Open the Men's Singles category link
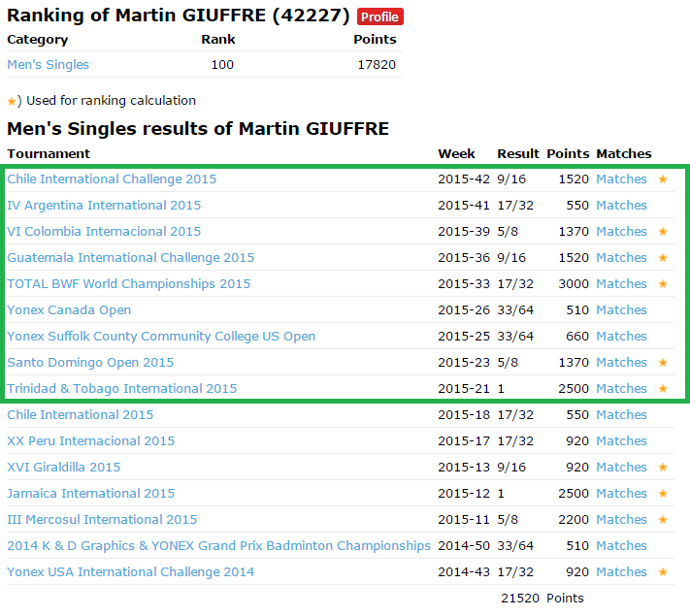This screenshot has height=616, width=690. click(48, 65)
